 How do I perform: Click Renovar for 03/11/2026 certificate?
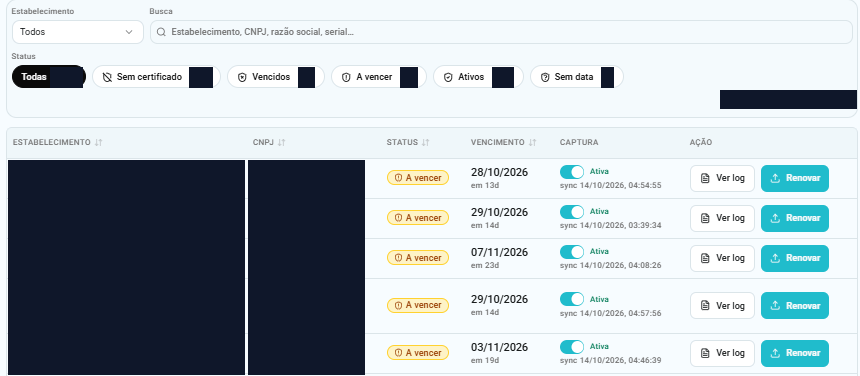pos(795,354)
